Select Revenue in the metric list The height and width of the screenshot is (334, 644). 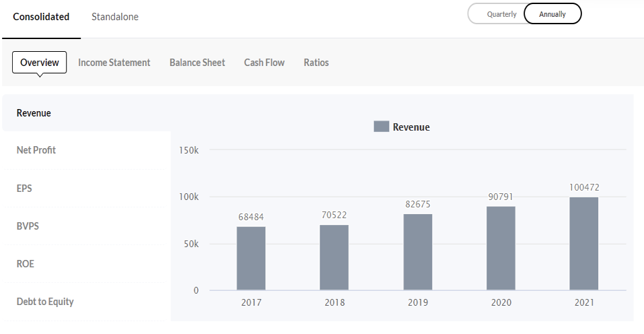pyautogui.click(x=34, y=113)
